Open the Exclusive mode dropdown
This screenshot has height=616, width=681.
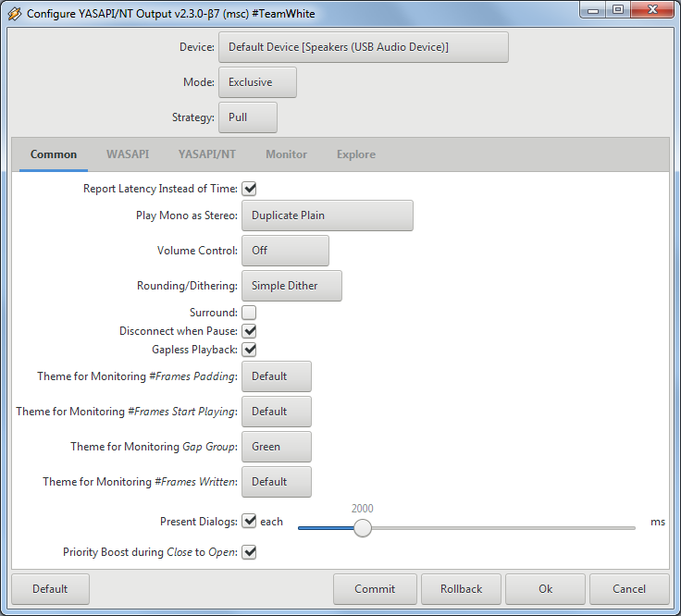point(257,82)
